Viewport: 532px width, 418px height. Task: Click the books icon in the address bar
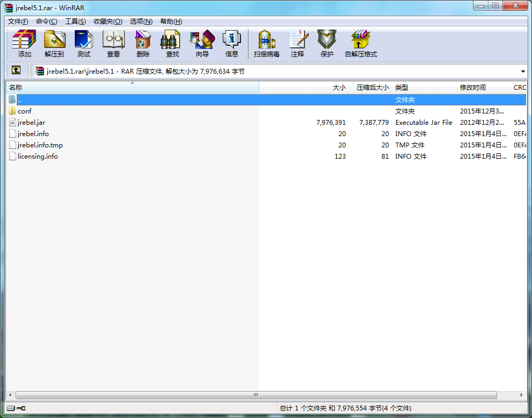click(40, 71)
